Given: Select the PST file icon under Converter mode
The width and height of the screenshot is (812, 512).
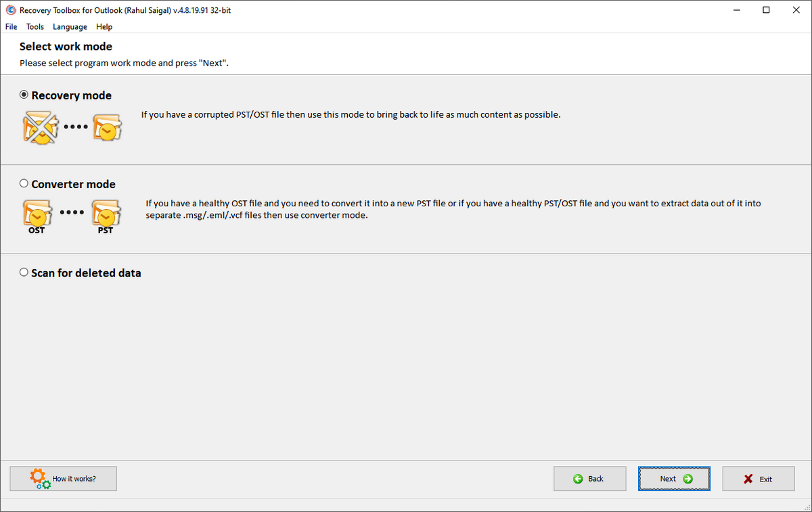Looking at the screenshot, I should pos(106,212).
